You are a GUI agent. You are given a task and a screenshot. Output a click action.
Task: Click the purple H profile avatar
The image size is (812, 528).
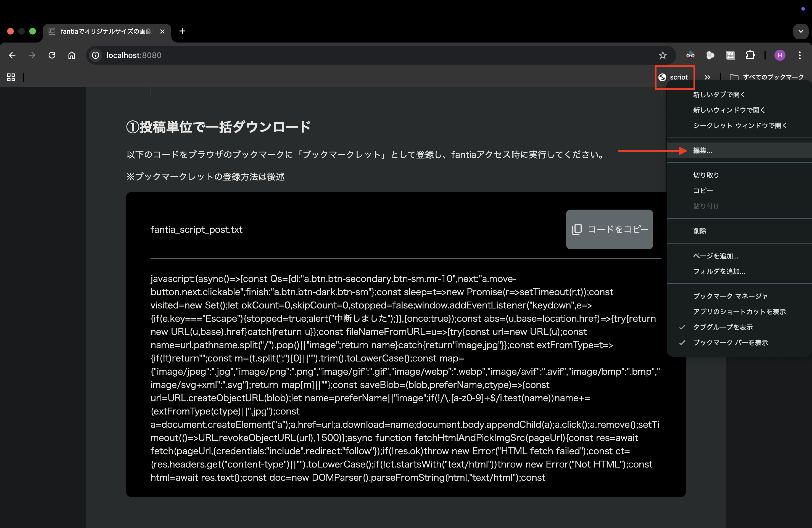coord(780,55)
